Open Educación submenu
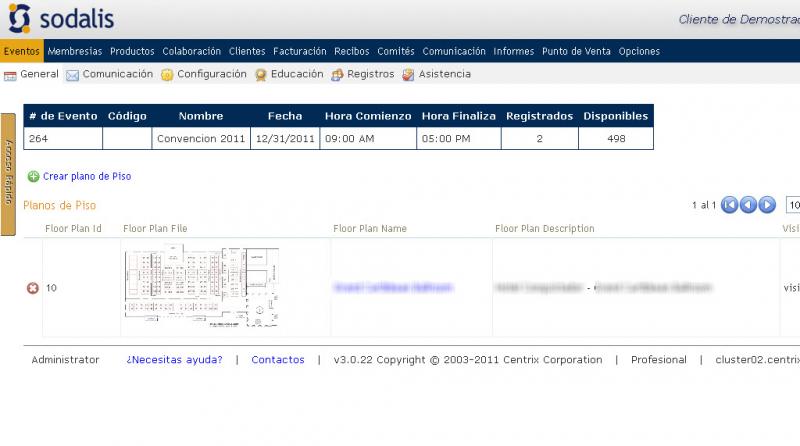 pos(289,74)
